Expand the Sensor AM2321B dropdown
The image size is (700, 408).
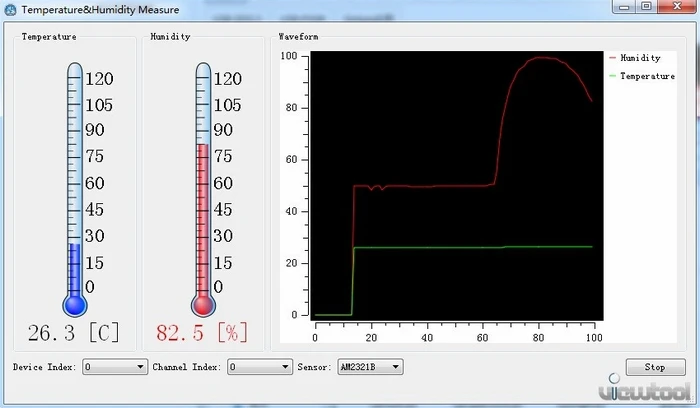[x=370, y=367]
